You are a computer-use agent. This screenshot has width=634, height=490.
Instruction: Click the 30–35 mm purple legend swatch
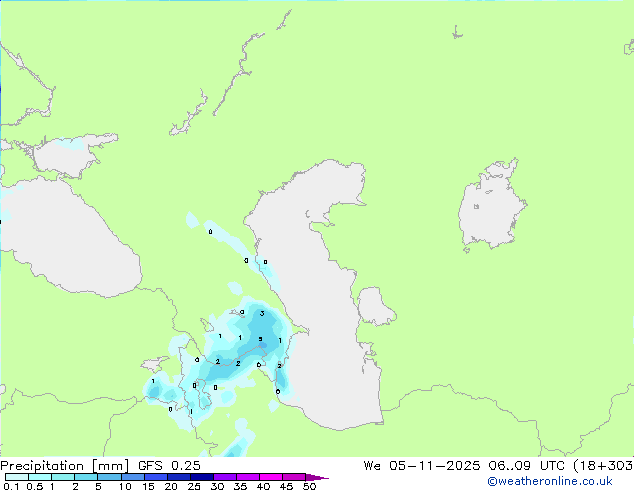coord(224,477)
